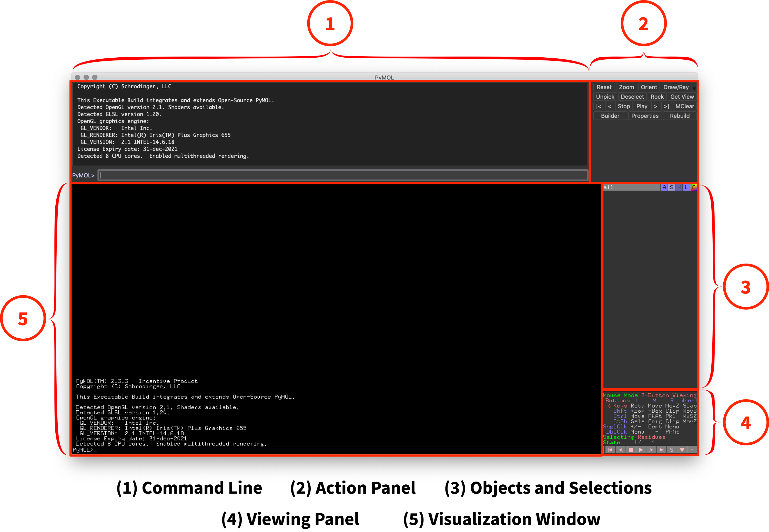Click 'PyMOL(TM) 2.3.3 - Incentive Product' in viewer
The width and height of the screenshot is (769, 532).
pos(136,381)
